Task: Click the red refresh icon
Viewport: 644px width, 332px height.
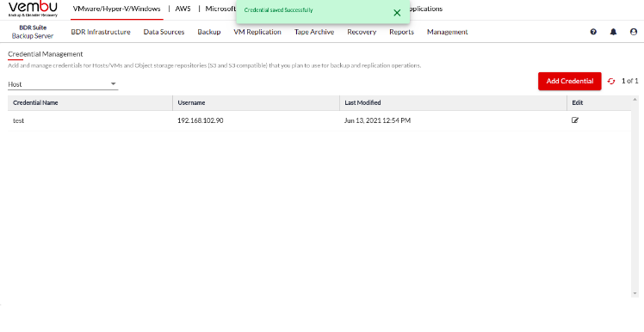Action: [x=611, y=81]
